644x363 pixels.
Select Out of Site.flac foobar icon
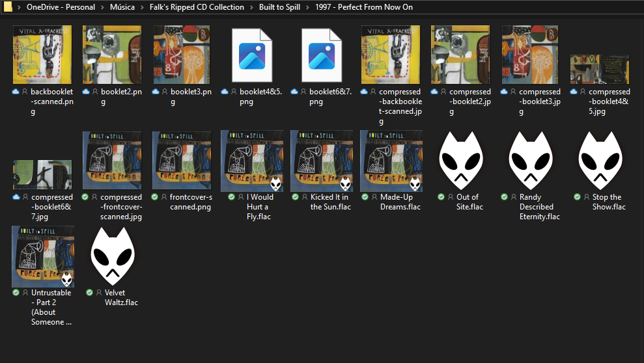pyautogui.click(x=461, y=161)
